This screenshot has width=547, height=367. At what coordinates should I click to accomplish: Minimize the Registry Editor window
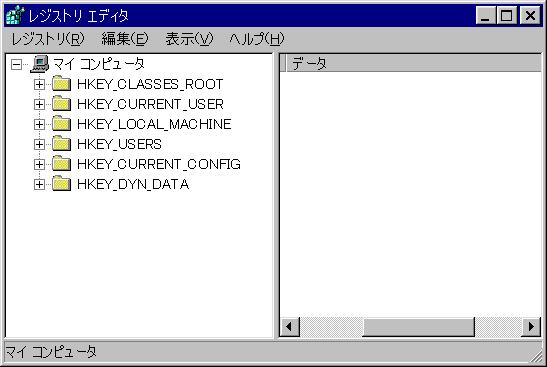[x=485, y=16]
